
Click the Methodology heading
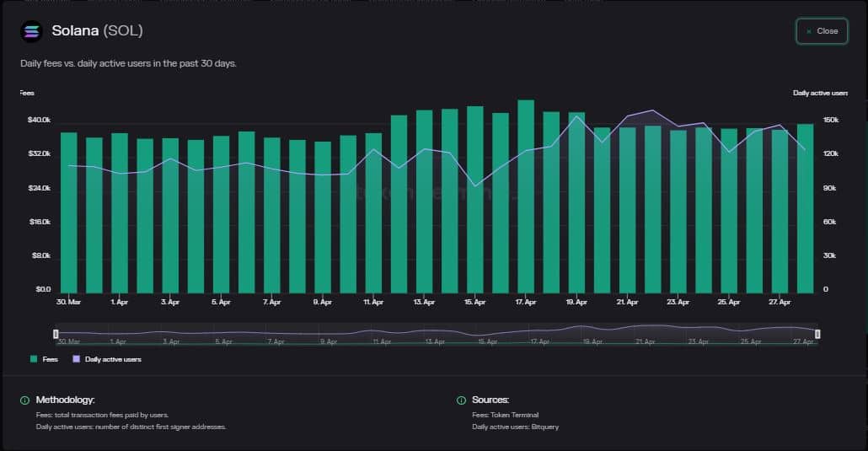[x=65, y=400]
